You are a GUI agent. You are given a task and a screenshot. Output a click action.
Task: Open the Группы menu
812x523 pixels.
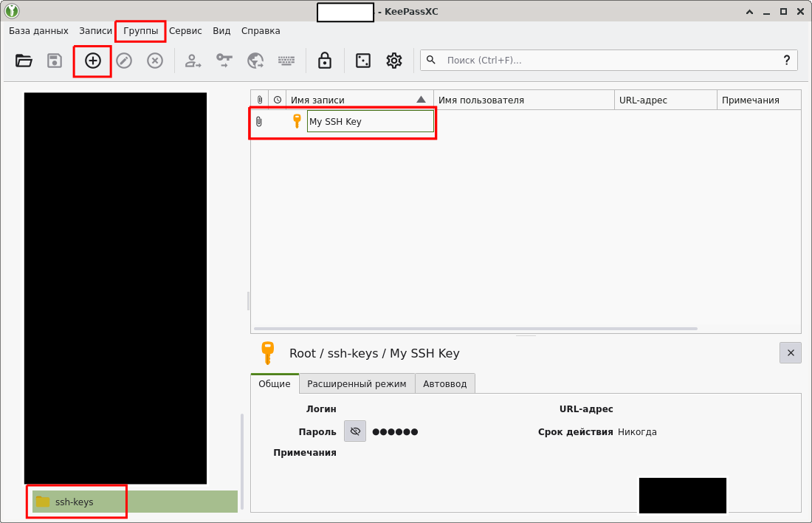pyautogui.click(x=140, y=31)
